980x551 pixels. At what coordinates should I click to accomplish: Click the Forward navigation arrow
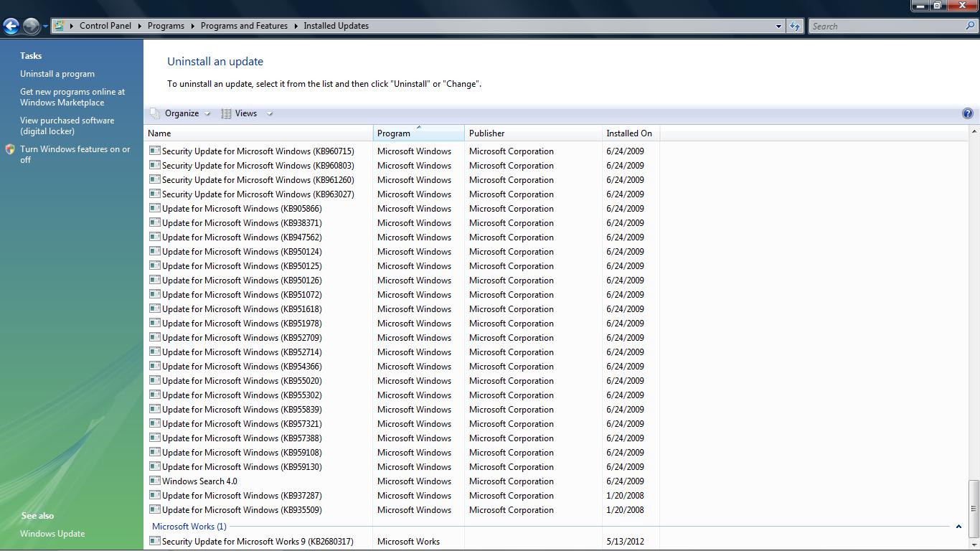[31, 27]
